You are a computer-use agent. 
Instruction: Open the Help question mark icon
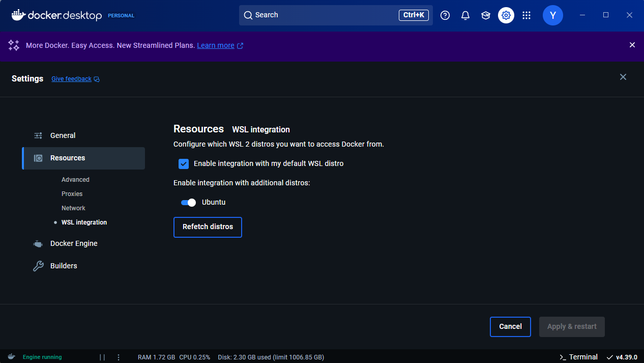(x=445, y=15)
